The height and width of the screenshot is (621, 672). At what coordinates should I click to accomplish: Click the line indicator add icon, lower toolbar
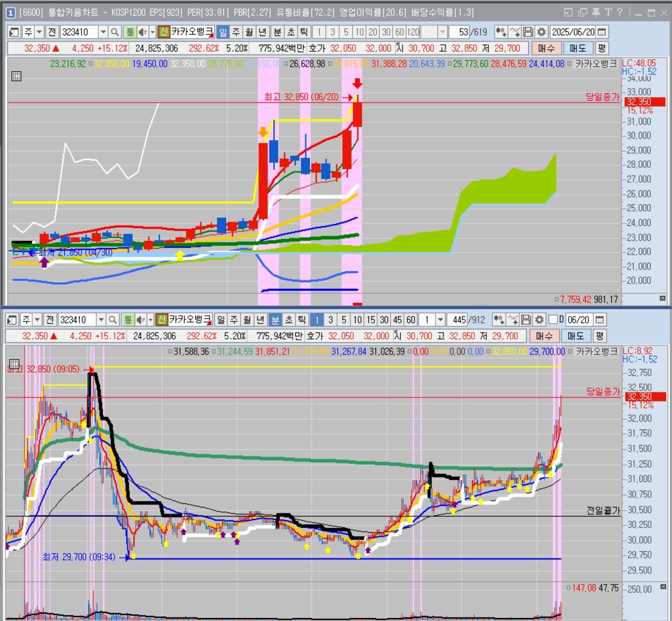click(x=513, y=320)
